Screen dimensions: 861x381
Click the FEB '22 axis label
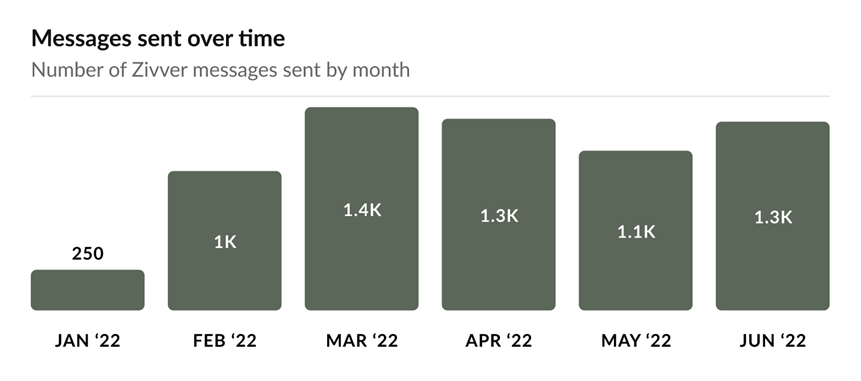pyautogui.click(x=225, y=341)
